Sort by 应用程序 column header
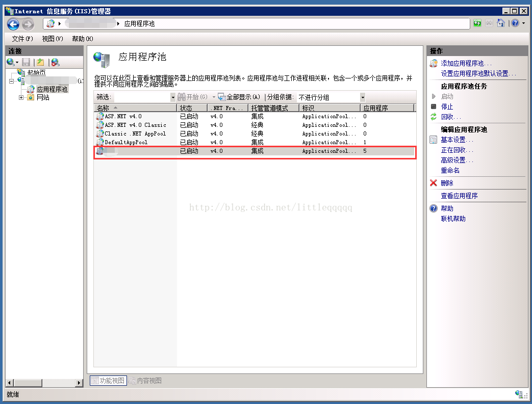Screen dimensions: 532x404 click(x=387, y=108)
